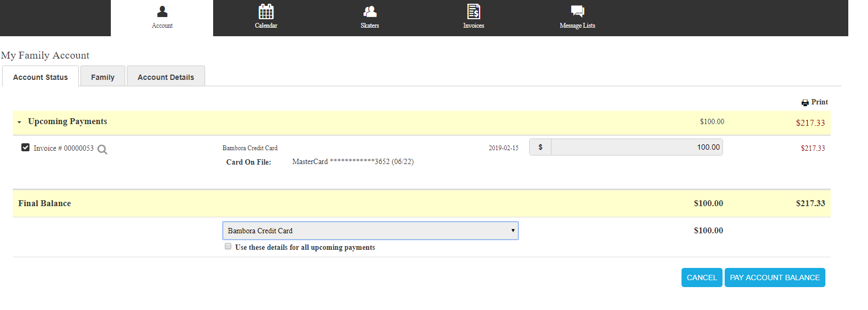Click the PAY ACCOUNT BALANCE button

(775, 278)
